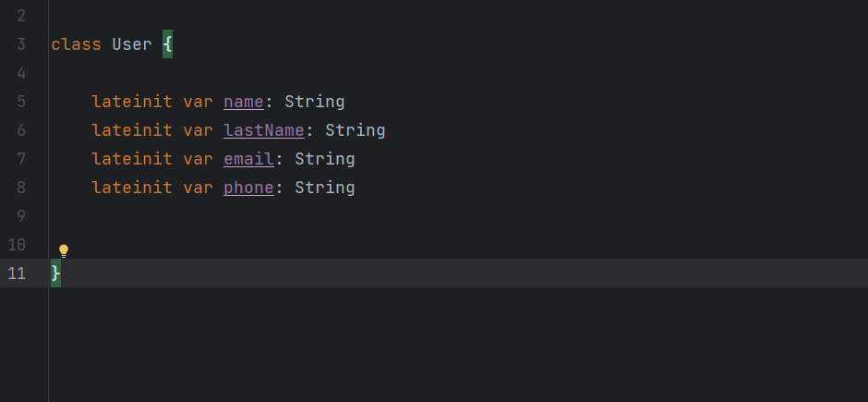
Task: Click line number 3 in the gutter
Action: (21, 44)
